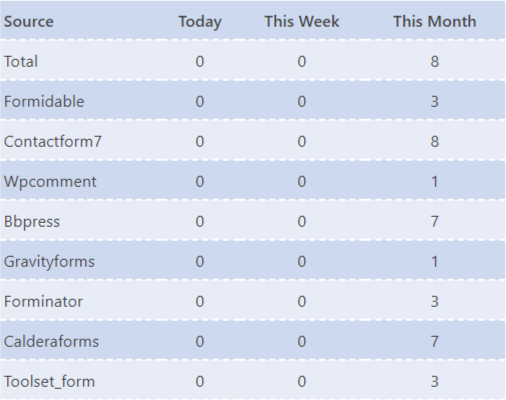Click Total's This Month value 8

(434, 62)
